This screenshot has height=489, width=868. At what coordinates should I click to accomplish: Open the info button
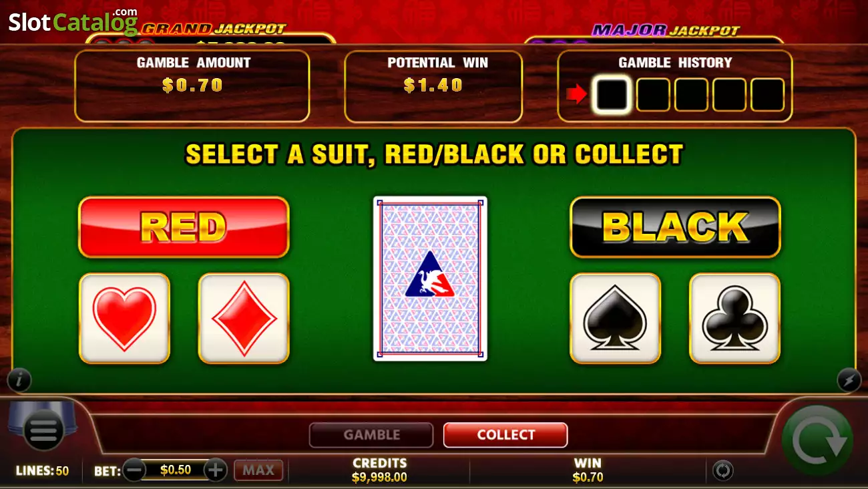click(x=19, y=380)
